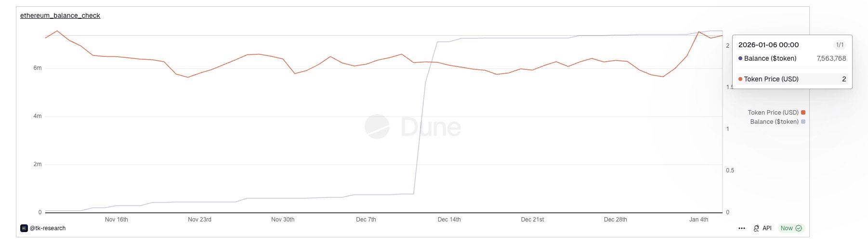Click the 6m y-axis label
Viewport: 868px width, 247px height.
[38, 68]
